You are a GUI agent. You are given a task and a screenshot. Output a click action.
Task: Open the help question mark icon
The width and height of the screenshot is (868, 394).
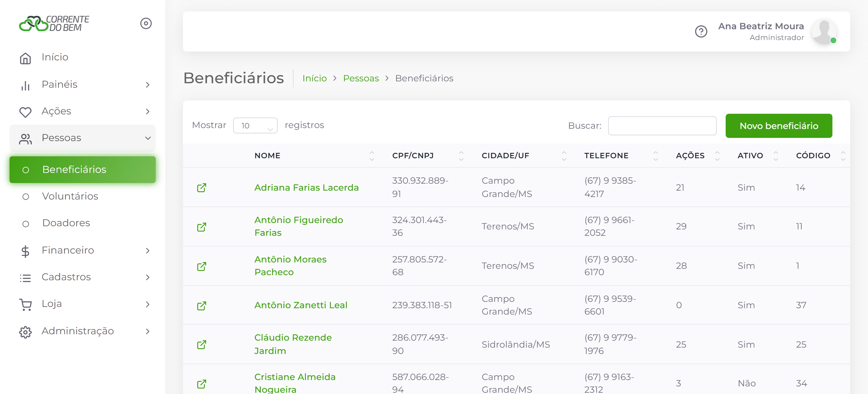point(701,31)
